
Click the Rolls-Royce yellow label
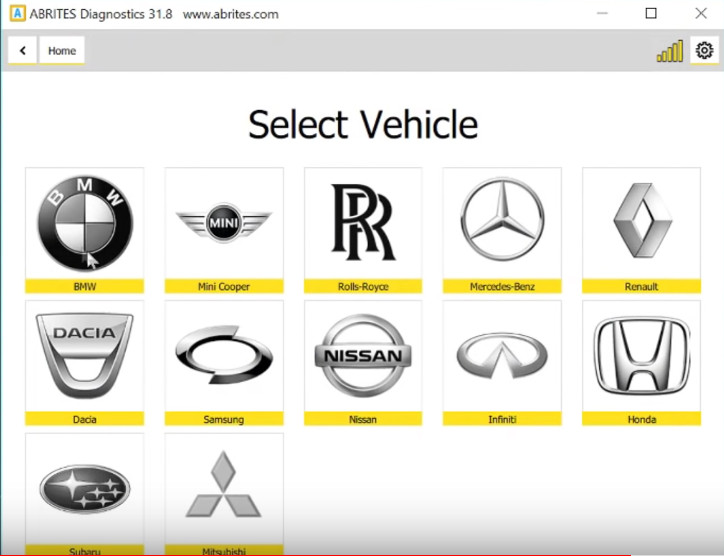click(x=363, y=286)
